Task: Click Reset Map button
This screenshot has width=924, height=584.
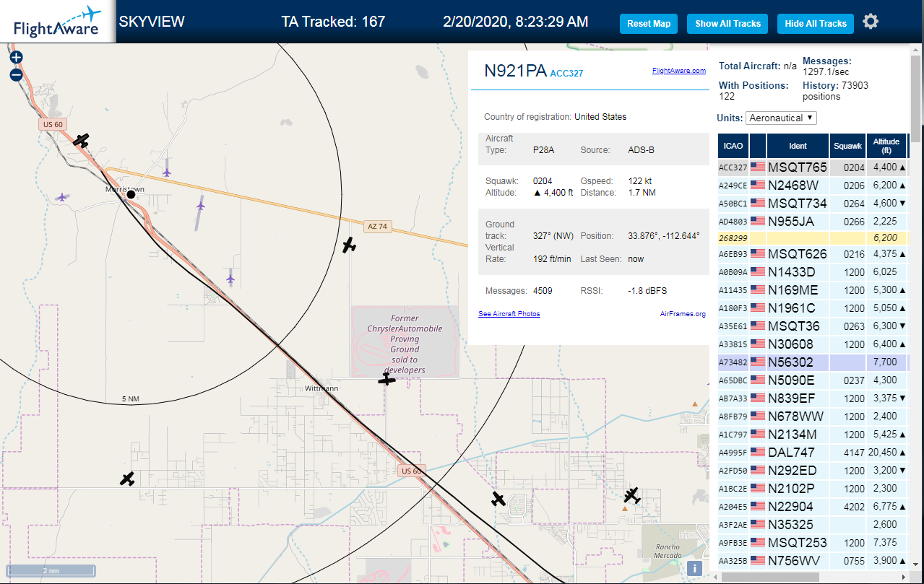Action: 649,24
